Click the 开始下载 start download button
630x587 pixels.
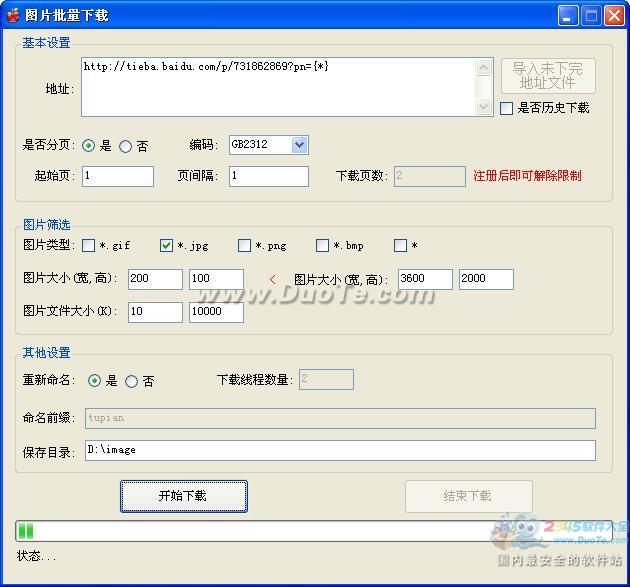pos(184,496)
